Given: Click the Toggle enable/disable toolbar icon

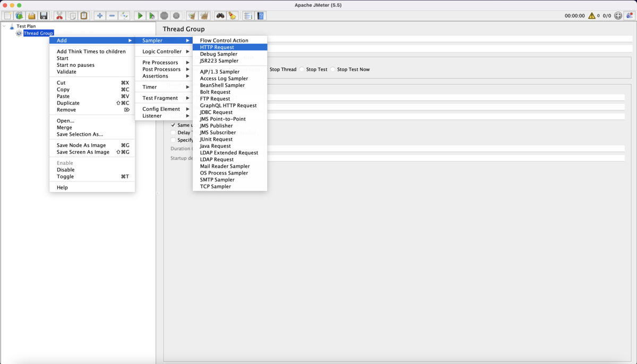Looking at the screenshot, I should click(124, 16).
